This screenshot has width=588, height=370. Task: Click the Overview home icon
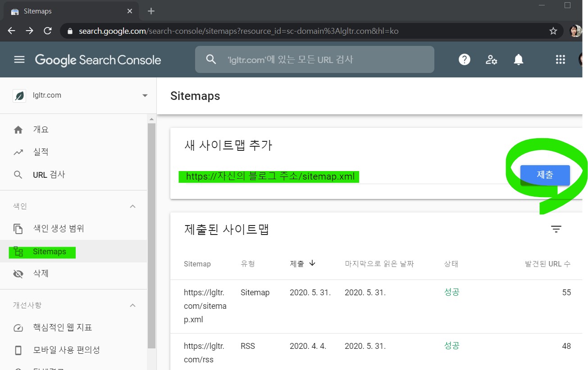click(18, 130)
